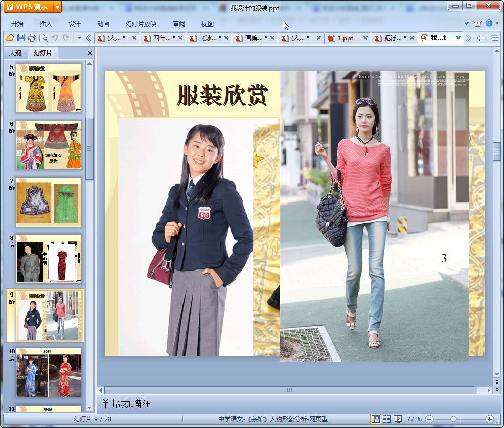
Task: Click the zoom slider handle
Action: (x=453, y=419)
